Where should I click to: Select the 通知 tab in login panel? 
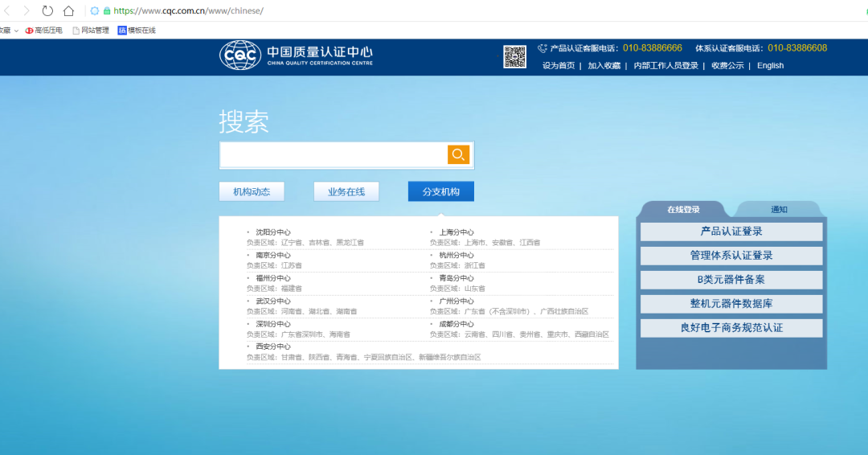click(779, 210)
